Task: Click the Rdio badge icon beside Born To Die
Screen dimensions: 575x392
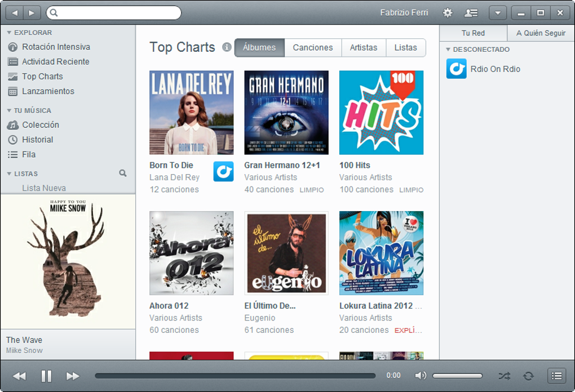Action: [x=223, y=171]
